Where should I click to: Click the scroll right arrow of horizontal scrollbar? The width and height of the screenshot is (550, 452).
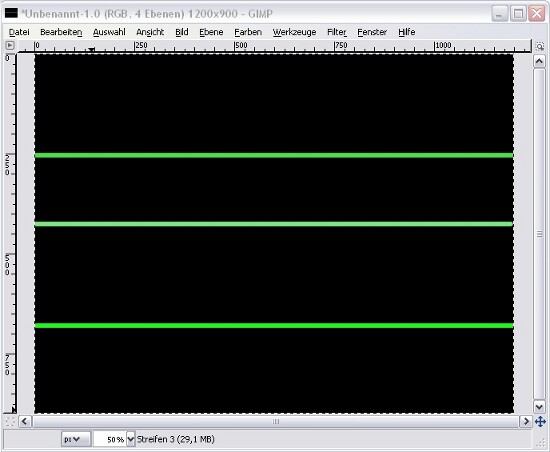pos(526,421)
